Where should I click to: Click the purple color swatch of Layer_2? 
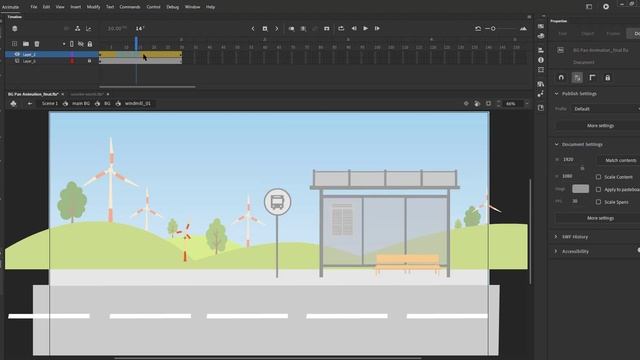(x=72, y=54)
